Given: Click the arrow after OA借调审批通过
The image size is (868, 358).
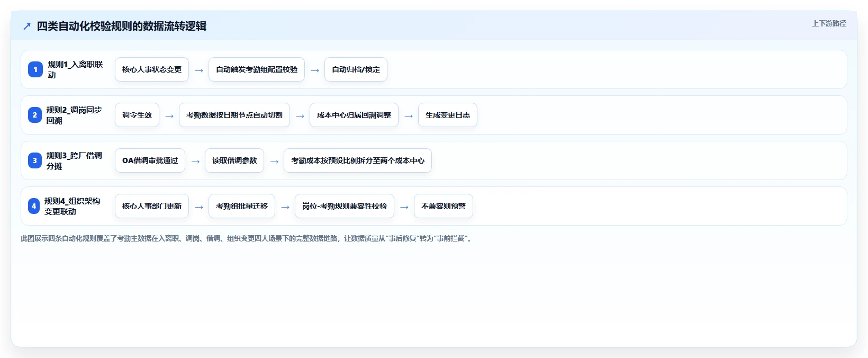Looking at the screenshot, I should [195, 161].
